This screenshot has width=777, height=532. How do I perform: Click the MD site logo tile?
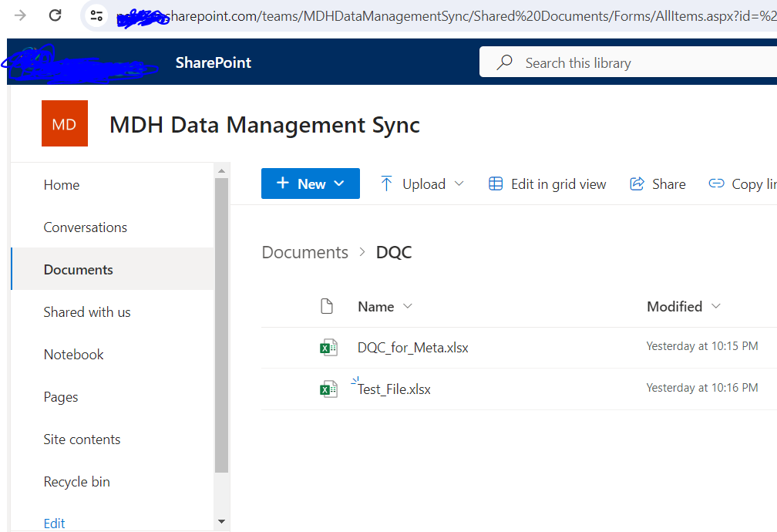click(65, 123)
